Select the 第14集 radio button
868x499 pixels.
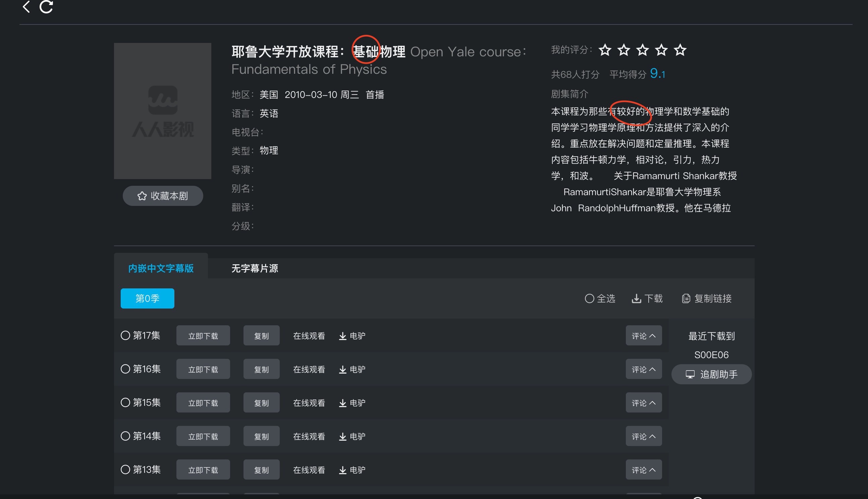pyautogui.click(x=125, y=436)
